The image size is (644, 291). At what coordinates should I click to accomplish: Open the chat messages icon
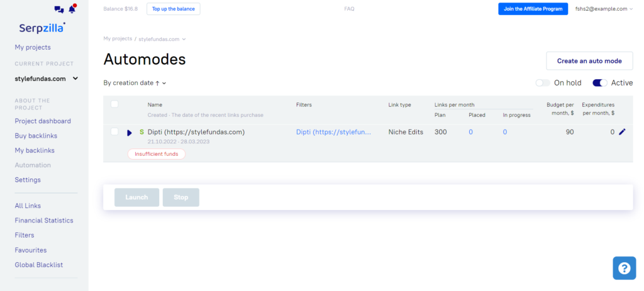58,9
